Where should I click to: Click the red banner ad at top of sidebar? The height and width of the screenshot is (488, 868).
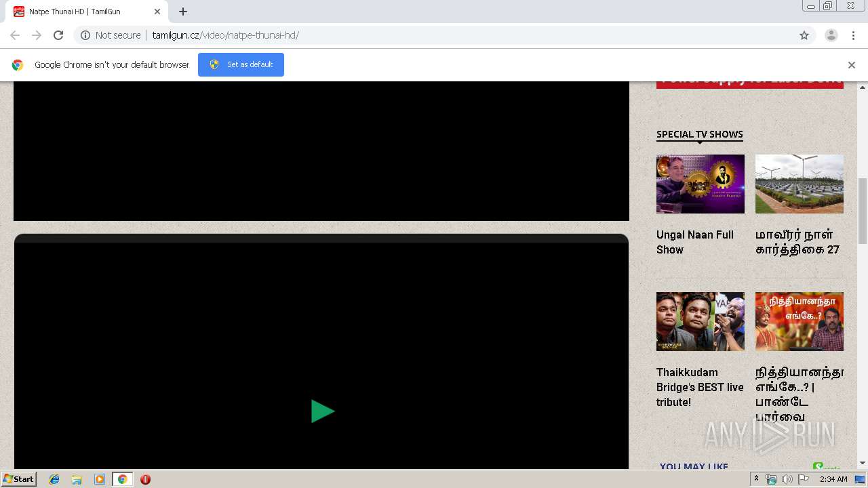tap(750, 85)
